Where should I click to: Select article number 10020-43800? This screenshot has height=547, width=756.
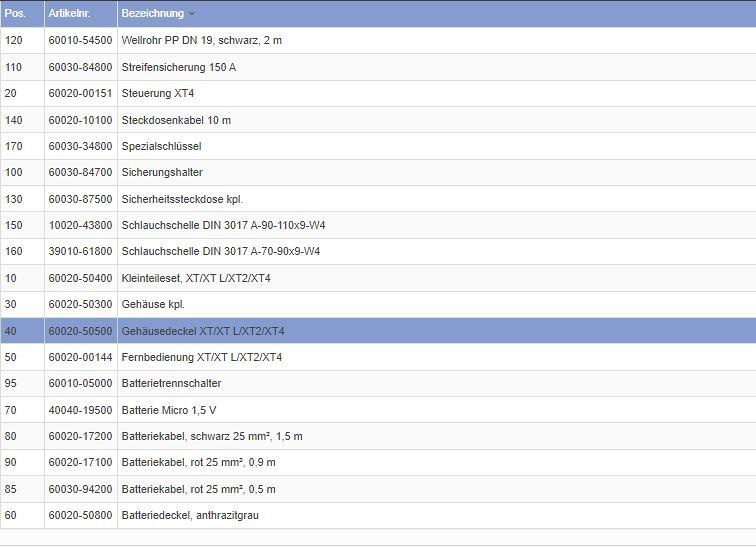pos(80,225)
